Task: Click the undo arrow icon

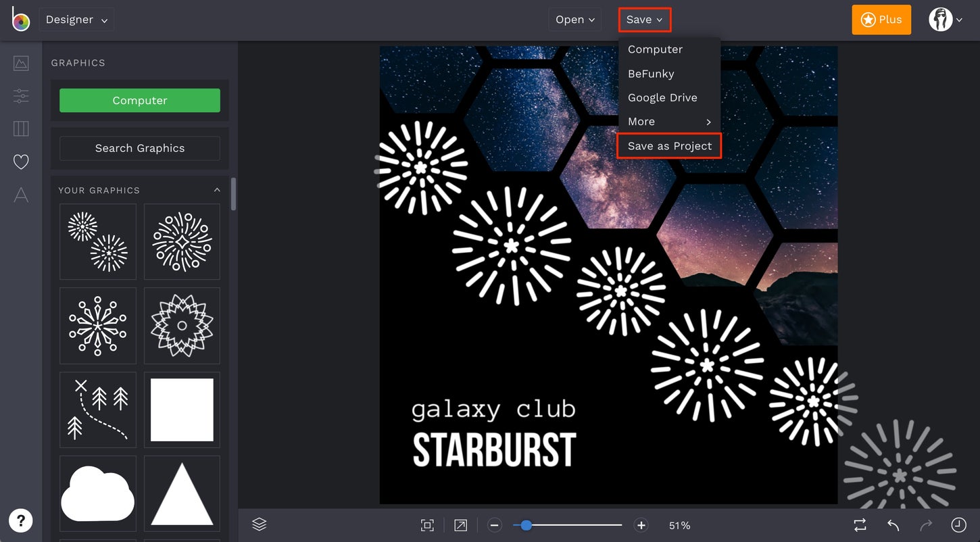Action: coord(893,525)
